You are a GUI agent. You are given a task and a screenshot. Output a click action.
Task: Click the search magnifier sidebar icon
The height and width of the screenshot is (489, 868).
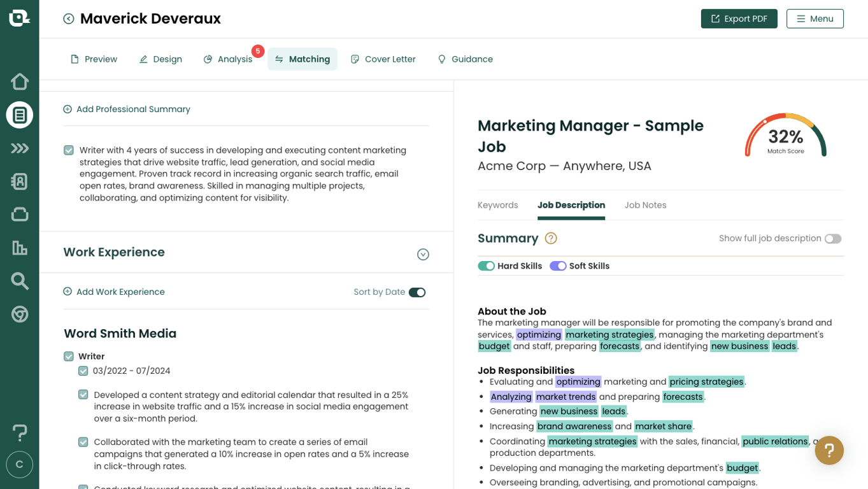[20, 281]
